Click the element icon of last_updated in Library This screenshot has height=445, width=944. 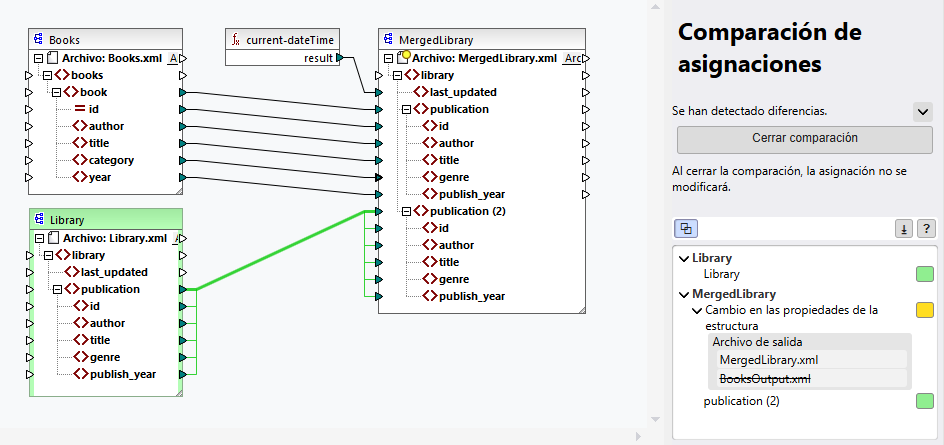[72, 272]
